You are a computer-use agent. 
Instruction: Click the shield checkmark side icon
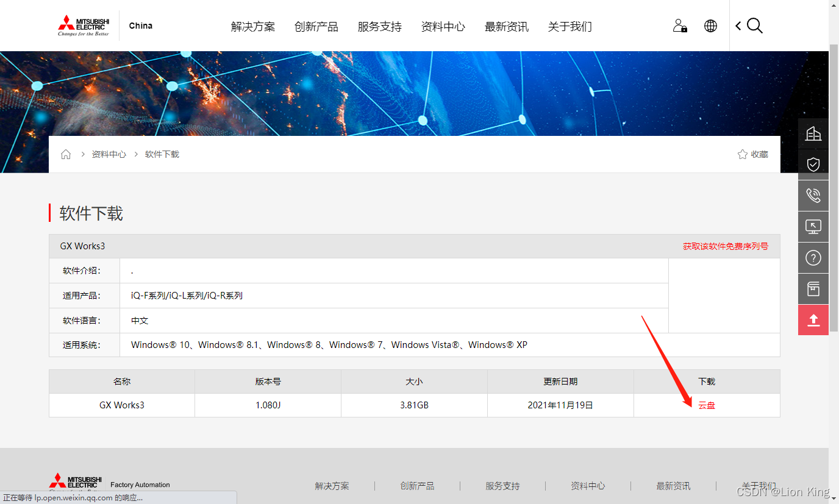(x=813, y=165)
